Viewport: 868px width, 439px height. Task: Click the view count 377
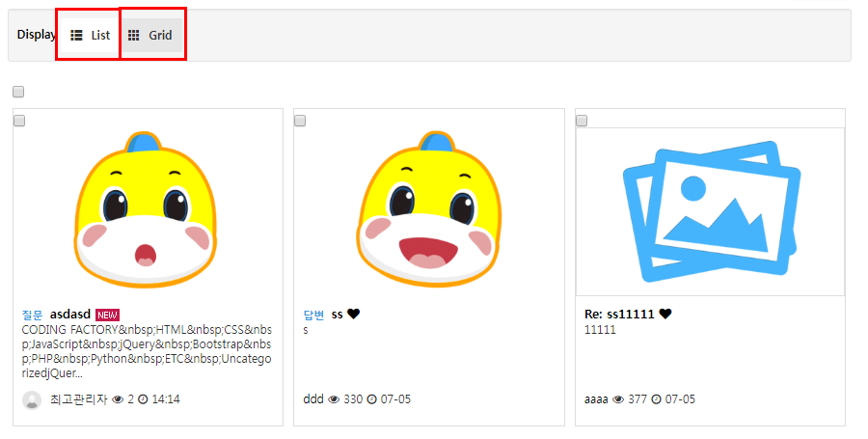pyautogui.click(x=637, y=399)
